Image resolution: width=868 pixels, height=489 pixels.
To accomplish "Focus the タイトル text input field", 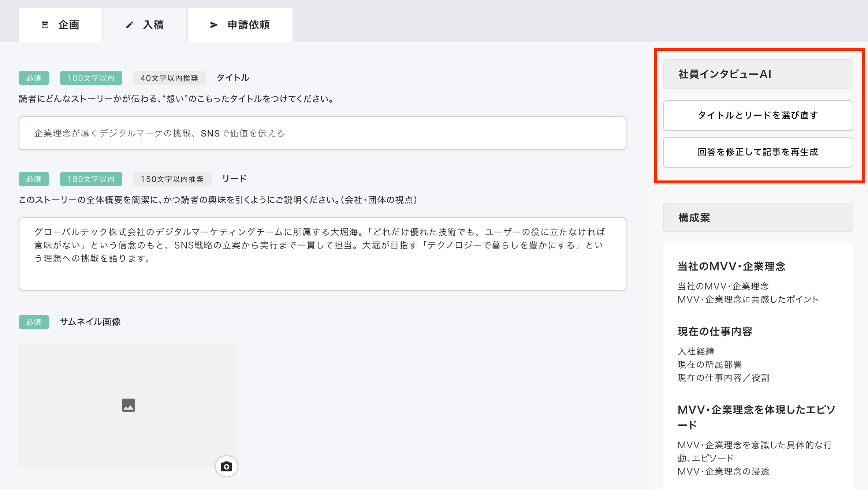I will (322, 133).
